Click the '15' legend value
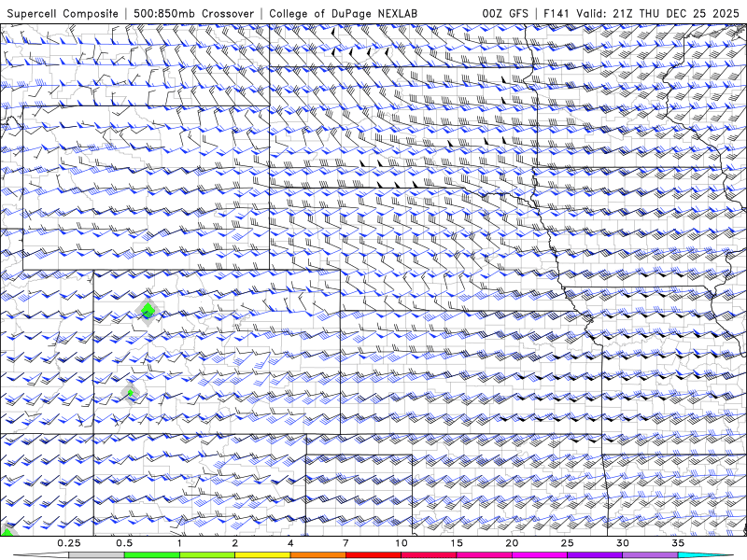Image resolution: width=747 pixels, height=560 pixels. [x=457, y=543]
